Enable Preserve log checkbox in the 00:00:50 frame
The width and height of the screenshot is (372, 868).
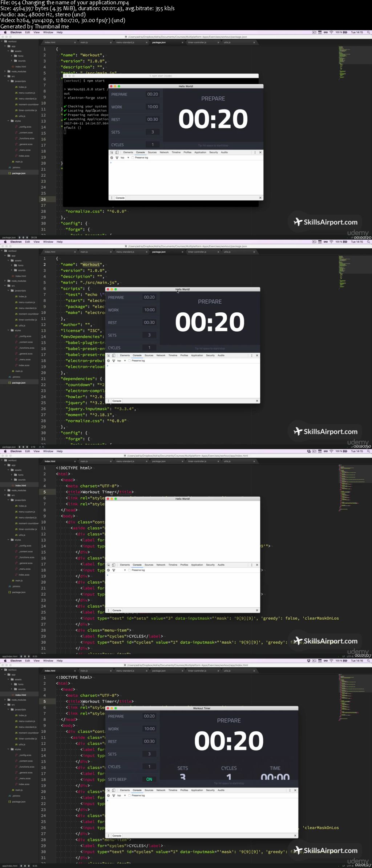(x=130, y=361)
